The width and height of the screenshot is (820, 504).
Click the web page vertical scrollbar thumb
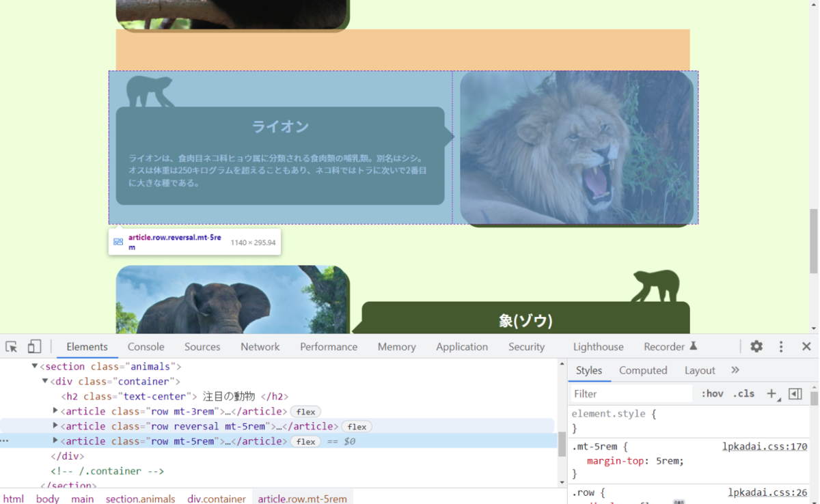click(813, 241)
